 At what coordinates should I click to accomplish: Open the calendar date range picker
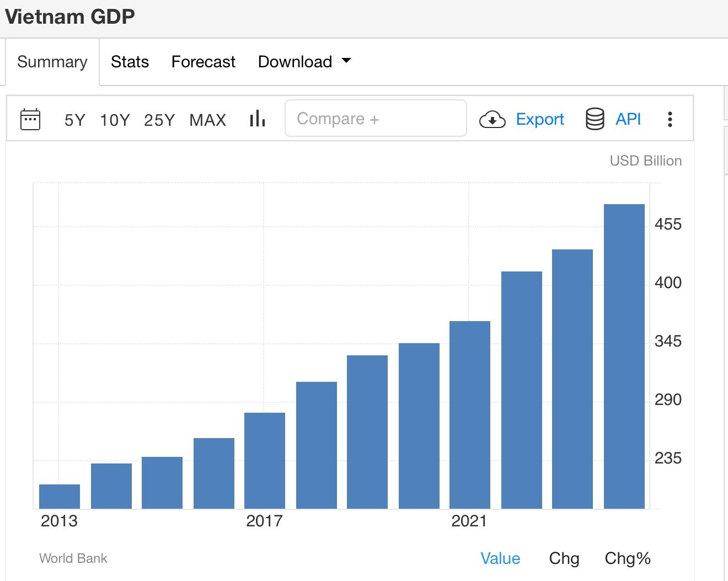coord(30,119)
